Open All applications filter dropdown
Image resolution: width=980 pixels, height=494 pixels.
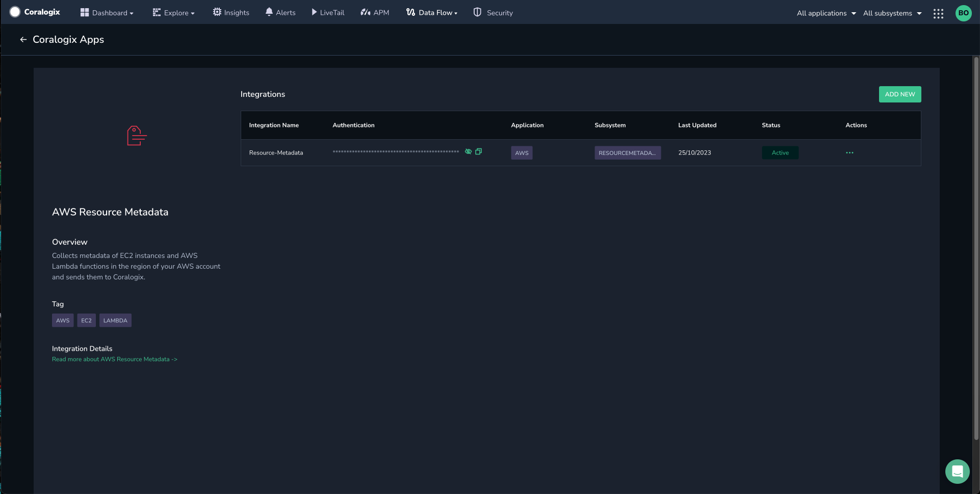coord(827,13)
